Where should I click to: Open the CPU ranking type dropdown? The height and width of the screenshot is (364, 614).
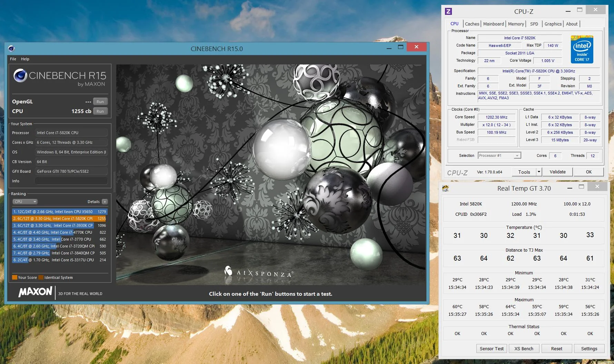click(x=25, y=202)
